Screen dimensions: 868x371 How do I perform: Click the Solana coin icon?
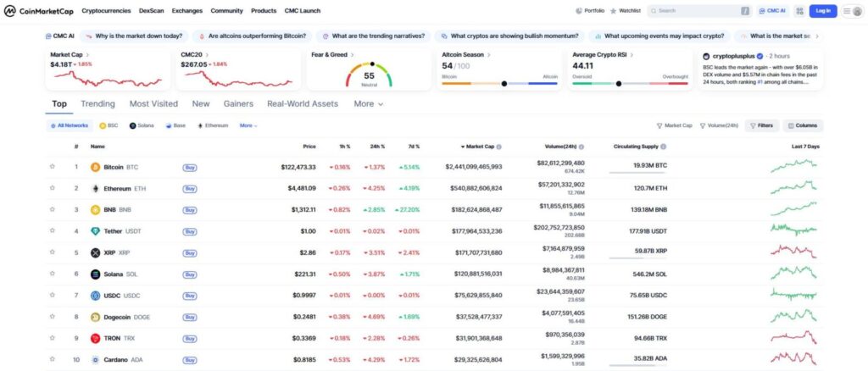[x=95, y=274]
